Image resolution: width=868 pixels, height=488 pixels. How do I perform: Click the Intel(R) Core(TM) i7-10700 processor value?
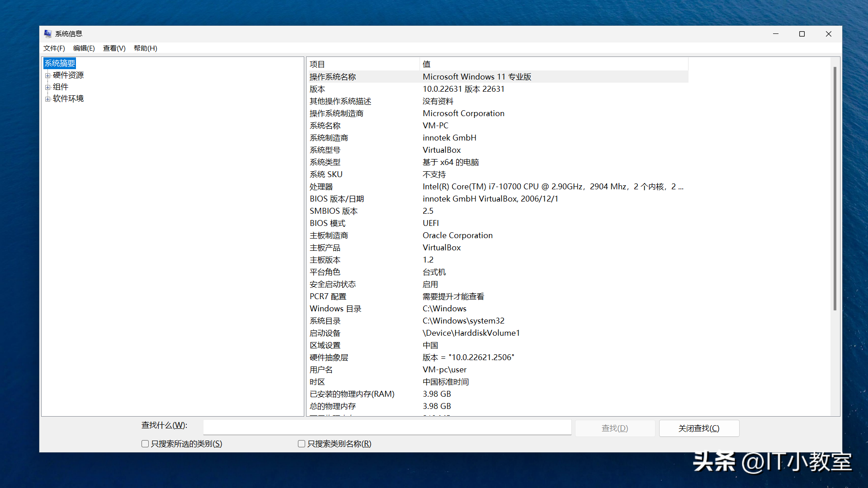553,187
